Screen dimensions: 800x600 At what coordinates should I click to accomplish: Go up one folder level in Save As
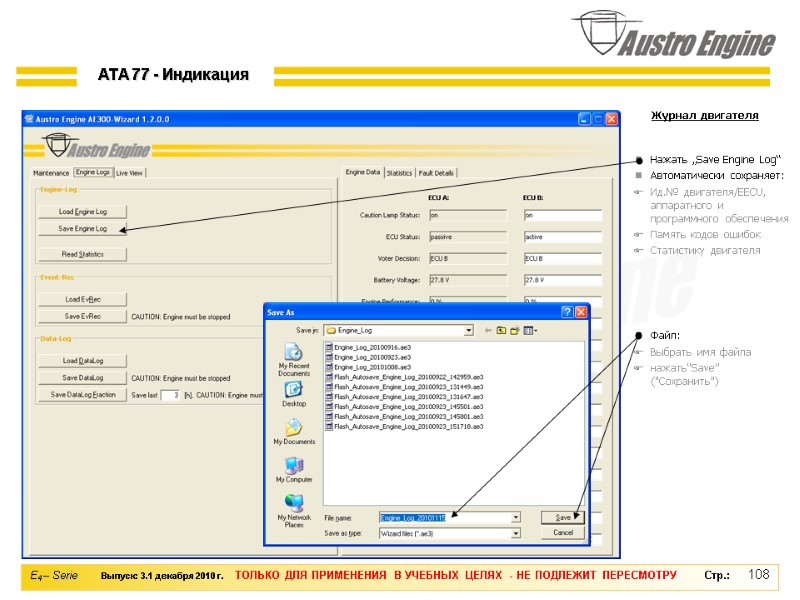502,331
